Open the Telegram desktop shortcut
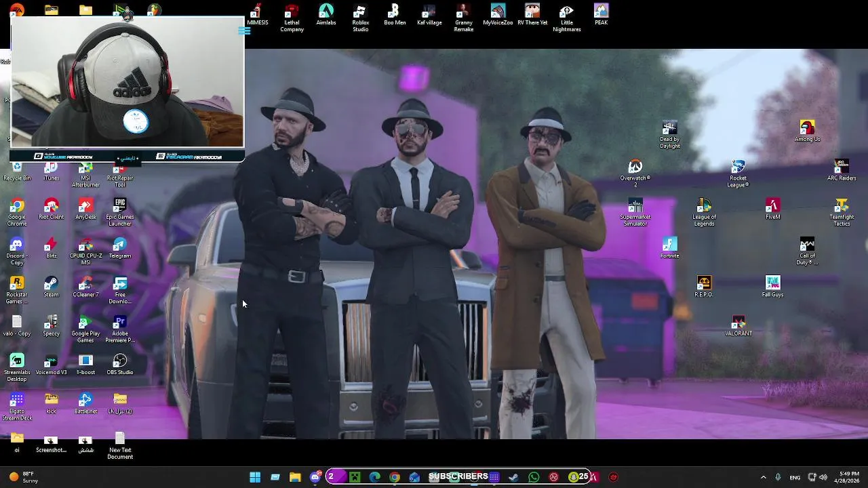 (120, 247)
